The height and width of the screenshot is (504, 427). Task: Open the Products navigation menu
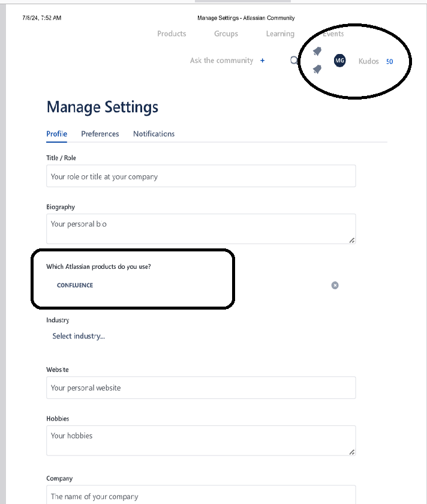click(172, 34)
